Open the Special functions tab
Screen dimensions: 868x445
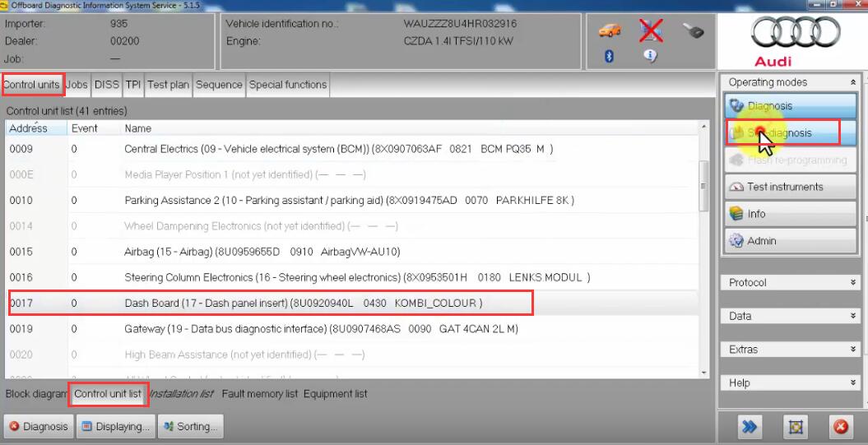(288, 85)
